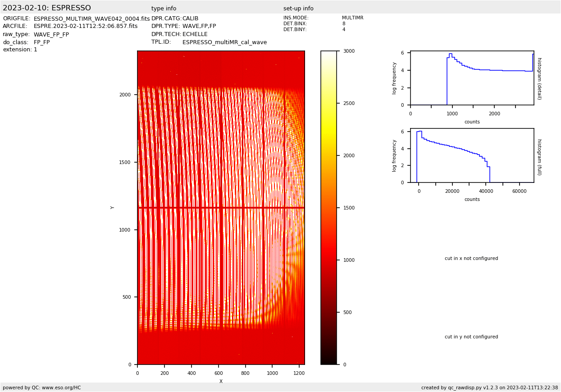Click the histogram (detail) plot
This screenshot has height=392, width=561.
click(472, 79)
